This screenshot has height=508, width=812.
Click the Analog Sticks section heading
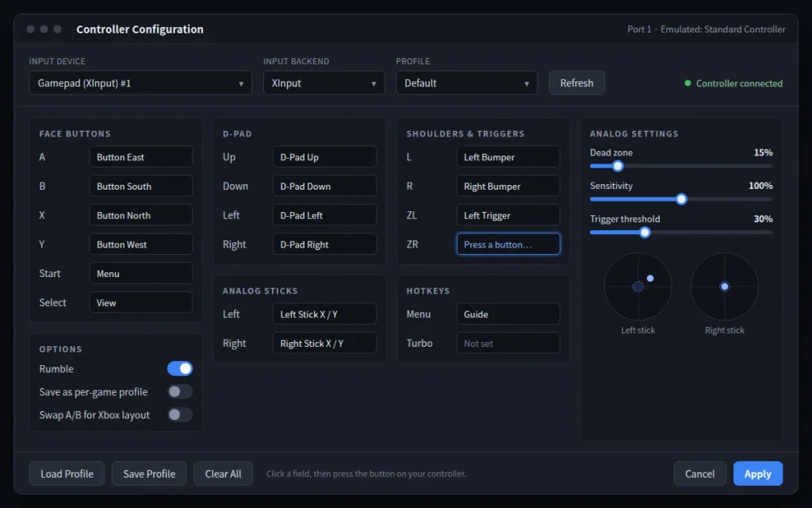click(x=260, y=291)
